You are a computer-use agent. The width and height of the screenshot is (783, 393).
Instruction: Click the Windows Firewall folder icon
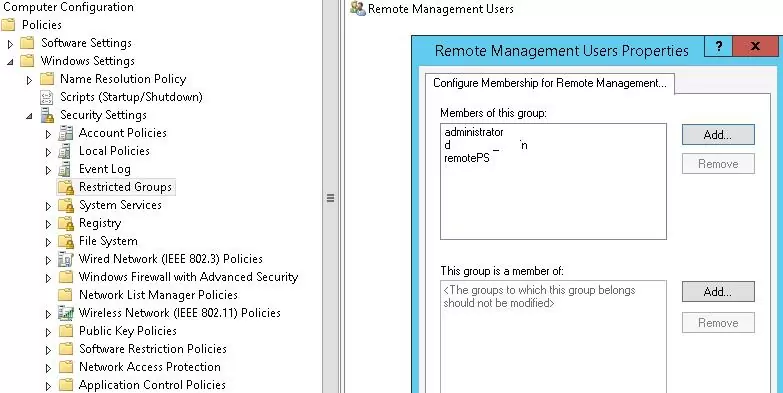65,277
